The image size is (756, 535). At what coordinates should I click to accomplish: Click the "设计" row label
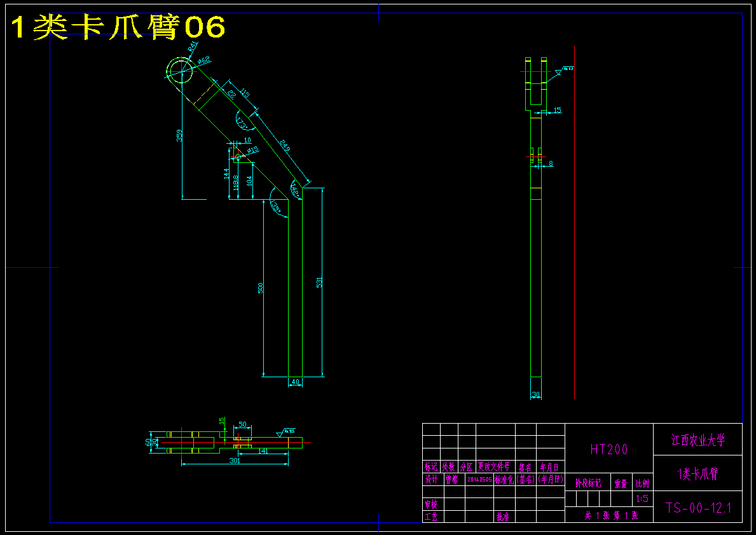tap(431, 480)
